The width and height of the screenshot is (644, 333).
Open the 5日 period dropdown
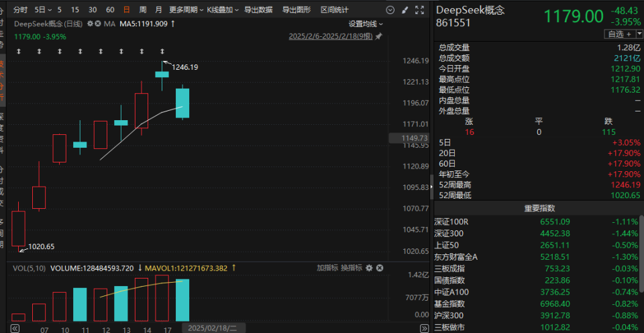click(43, 10)
